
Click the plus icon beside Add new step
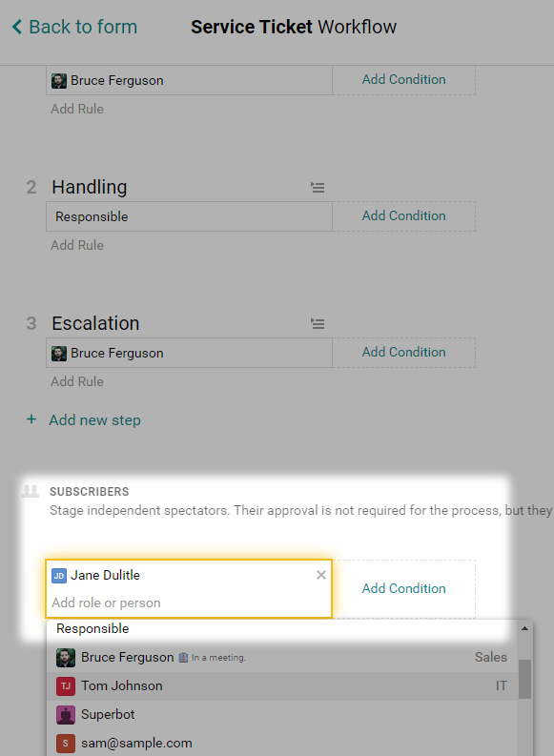coord(31,419)
